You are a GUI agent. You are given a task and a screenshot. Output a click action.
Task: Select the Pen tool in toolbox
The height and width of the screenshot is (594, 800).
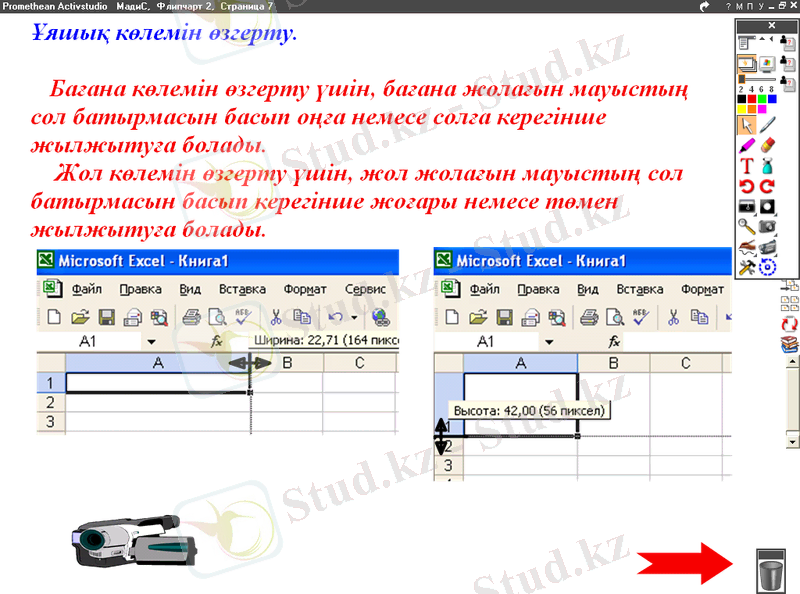click(768, 125)
